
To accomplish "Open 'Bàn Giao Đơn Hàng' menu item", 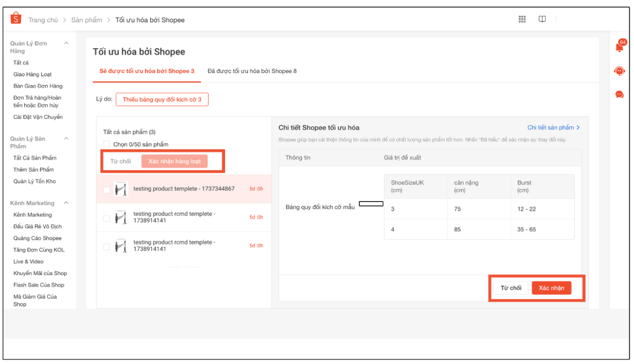I will click(38, 86).
